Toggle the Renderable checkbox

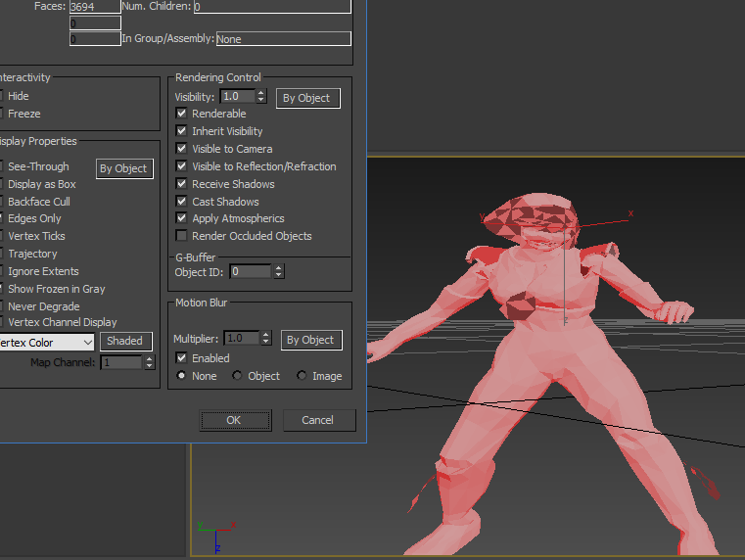tap(181, 114)
